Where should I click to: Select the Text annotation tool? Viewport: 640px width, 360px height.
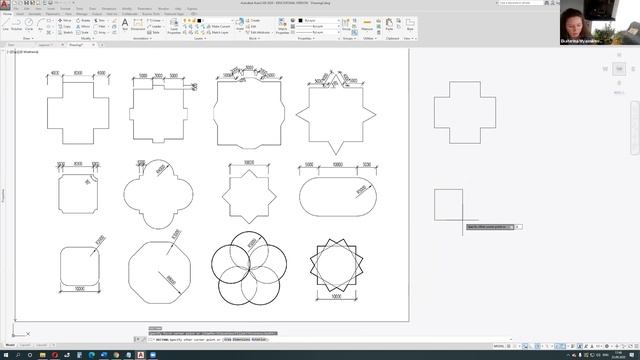(125, 24)
